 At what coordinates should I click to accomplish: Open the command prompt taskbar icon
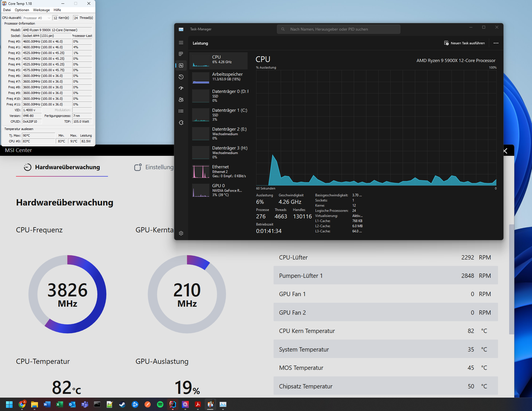tap(97, 404)
